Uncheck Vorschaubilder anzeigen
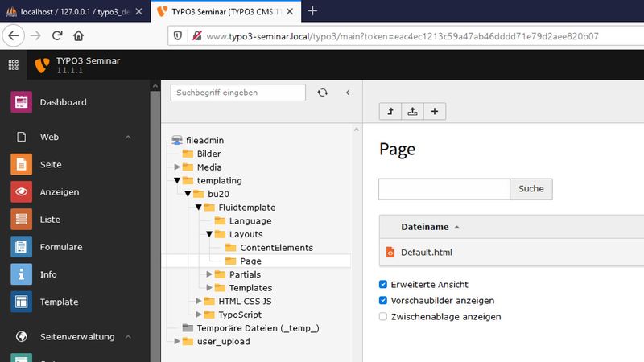The height and width of the screenshot is (362, 644). coord(383,301)
